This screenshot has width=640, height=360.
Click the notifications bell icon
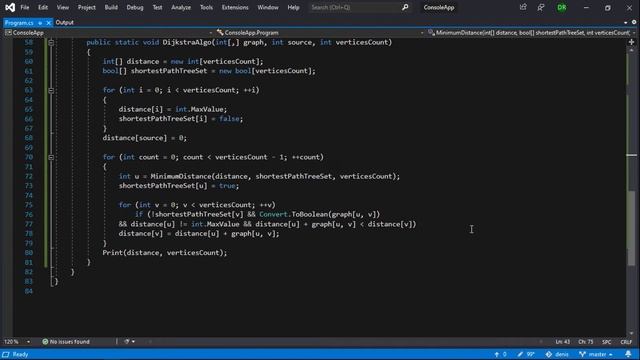pos(628,354)
